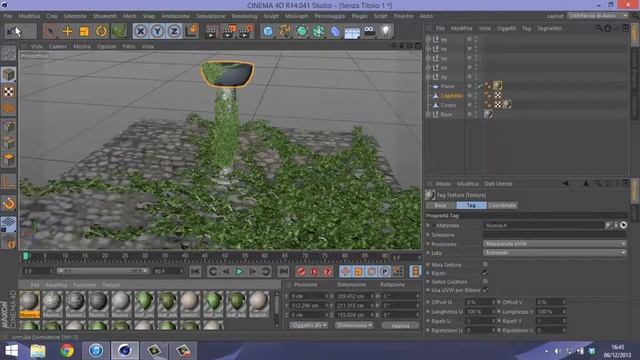Click the record keyframe red button
The image size is (640, 360).
301,271
